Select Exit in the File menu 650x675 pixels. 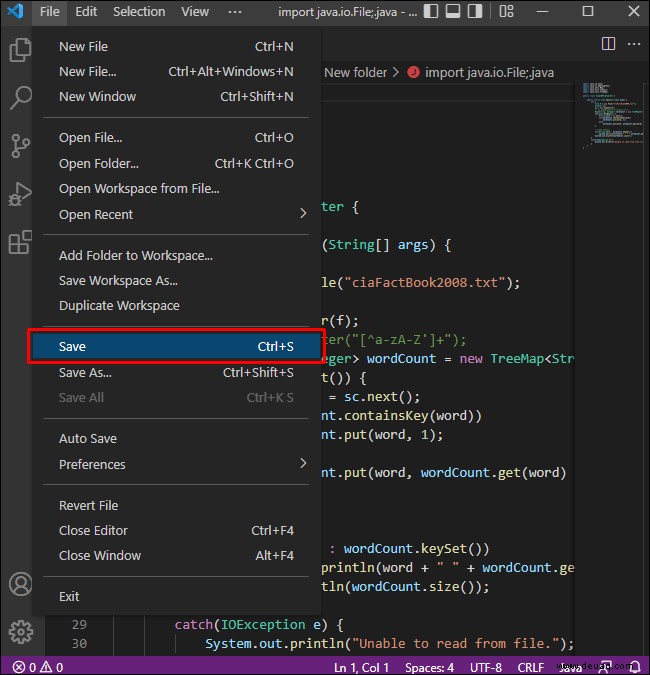click(x=176, y=597)
